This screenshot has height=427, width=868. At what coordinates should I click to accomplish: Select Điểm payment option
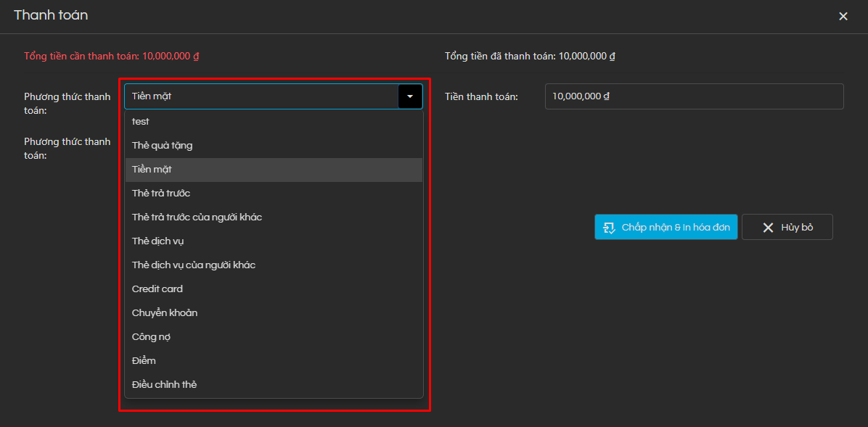(144, 361)
